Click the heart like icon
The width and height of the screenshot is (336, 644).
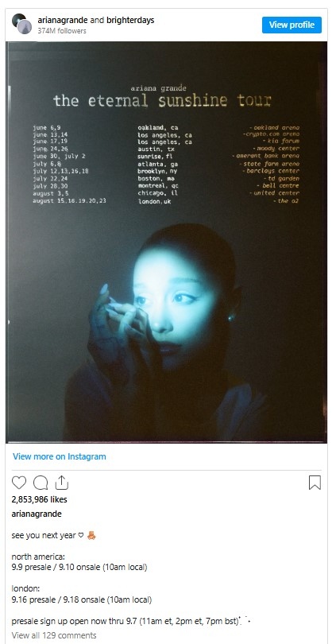19,483
